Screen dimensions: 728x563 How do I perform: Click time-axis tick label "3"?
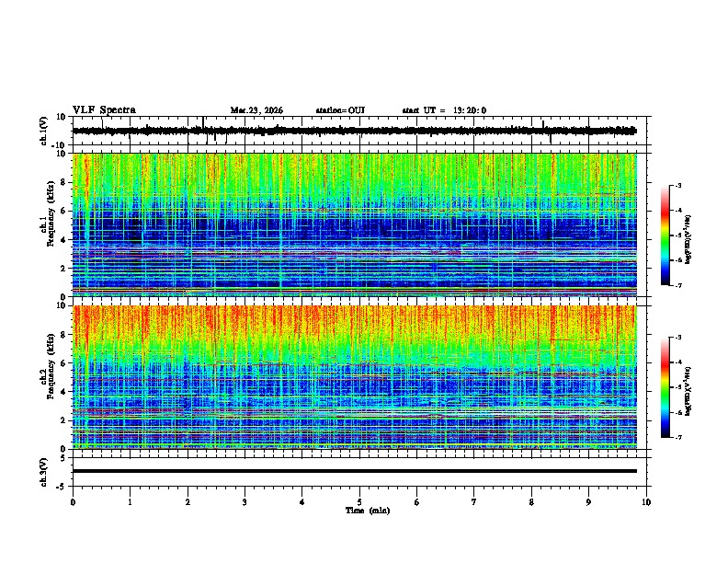point(245,502)
